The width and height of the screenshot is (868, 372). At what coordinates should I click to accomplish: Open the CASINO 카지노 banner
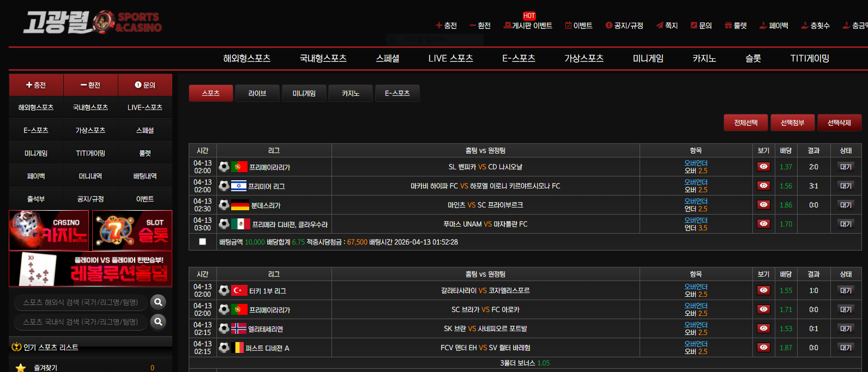pos(49,230)
